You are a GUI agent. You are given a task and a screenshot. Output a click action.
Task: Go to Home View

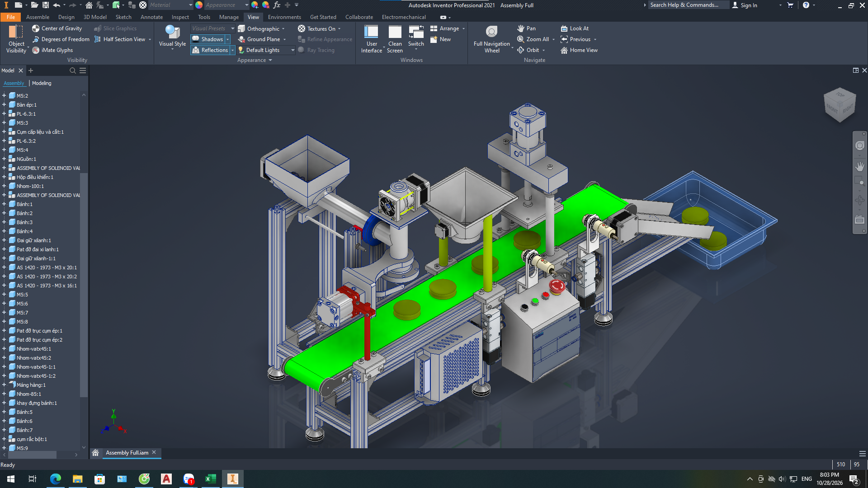tap(579, 50)
